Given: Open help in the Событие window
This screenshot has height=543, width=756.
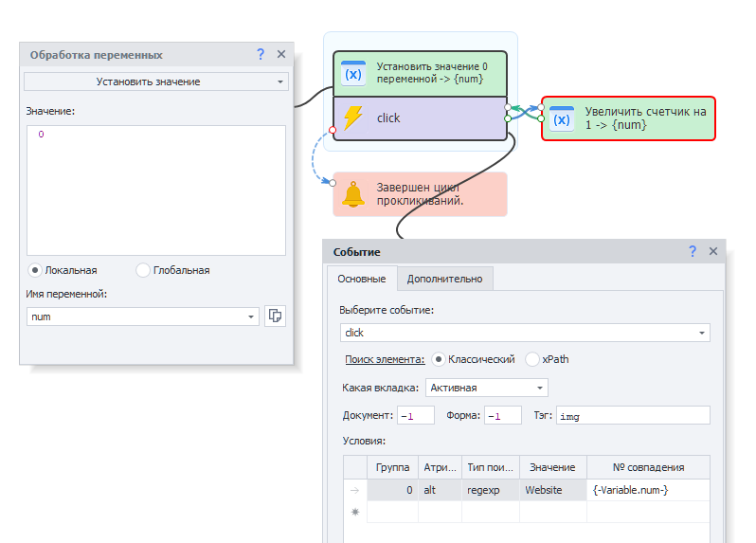Looking at the screenshot, I should point(693,251).
